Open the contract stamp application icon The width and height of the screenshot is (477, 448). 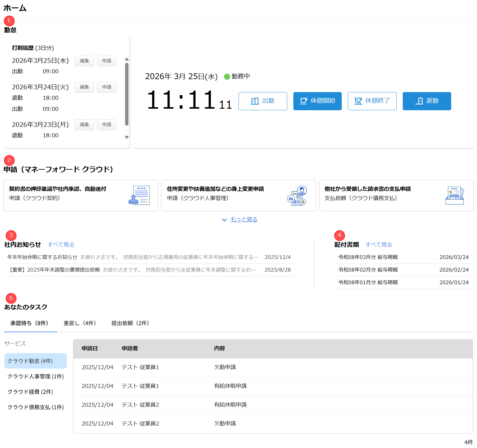click(x=139, y=196)
